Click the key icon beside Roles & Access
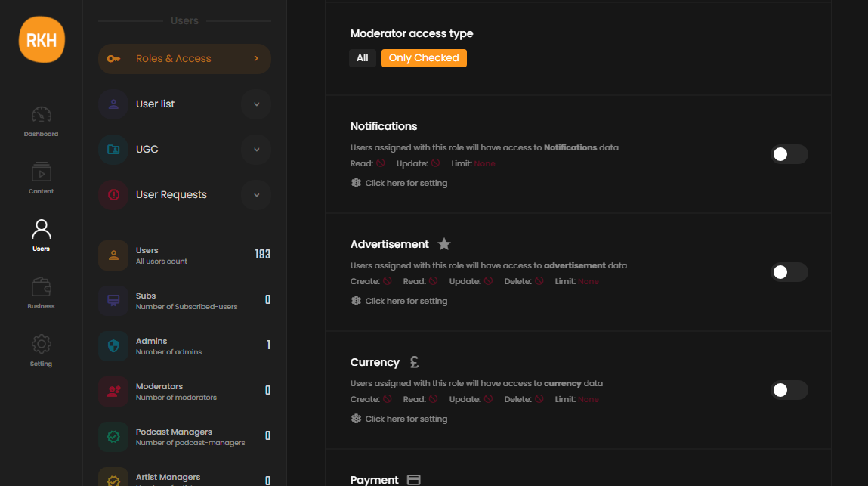Screen dimensions: 868x486 click(x=113, y=59)
